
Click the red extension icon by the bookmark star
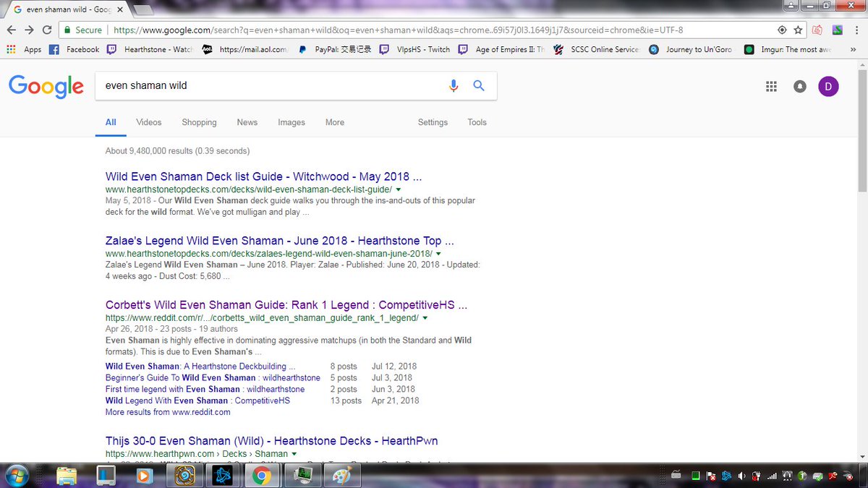817,30
